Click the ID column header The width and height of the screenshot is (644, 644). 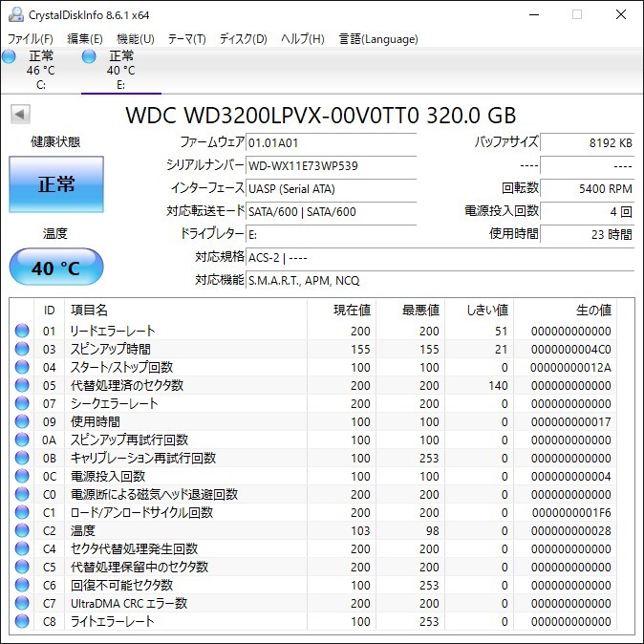pyautogui.click(x=49, y=311)
